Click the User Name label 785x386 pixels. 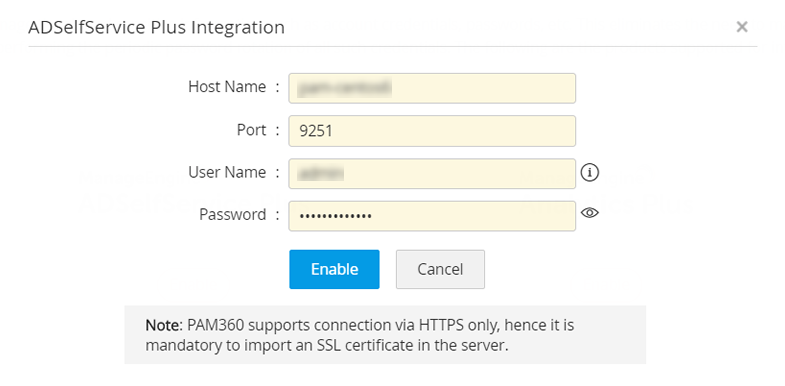coord(227,172)
